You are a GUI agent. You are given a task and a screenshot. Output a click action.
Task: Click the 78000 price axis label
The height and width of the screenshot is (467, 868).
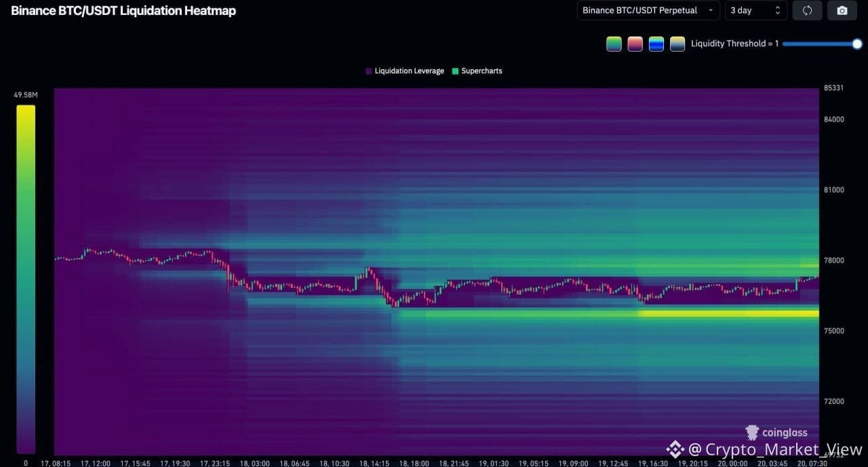(832, 260)
